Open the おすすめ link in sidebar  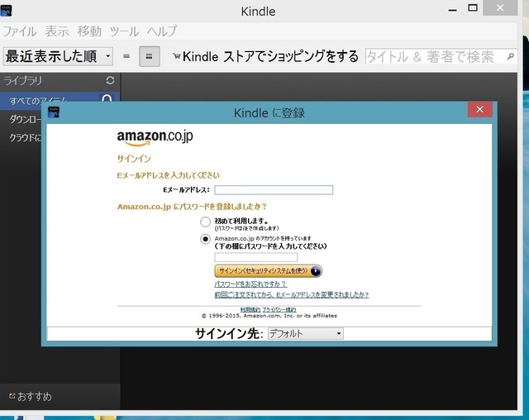[x=31, y=396]
